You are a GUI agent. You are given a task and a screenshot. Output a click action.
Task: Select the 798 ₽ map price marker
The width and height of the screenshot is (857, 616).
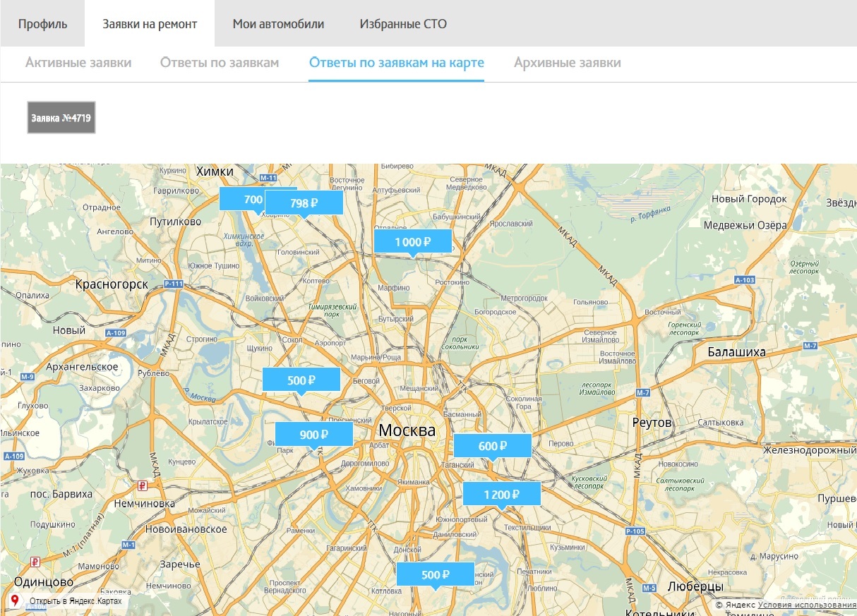point(304,203)
